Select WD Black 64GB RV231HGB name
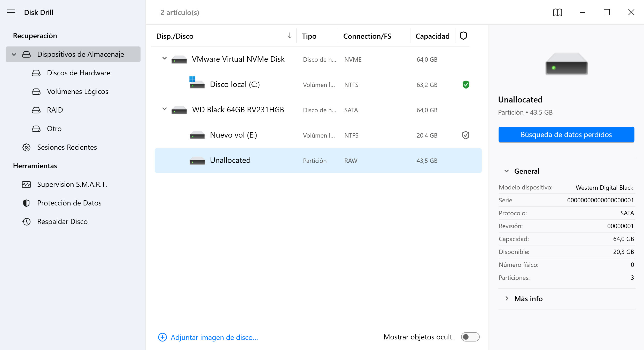Image resolution: width=644 pixels, height=350 pixels. pyautogui.click(x=238, y=110)
